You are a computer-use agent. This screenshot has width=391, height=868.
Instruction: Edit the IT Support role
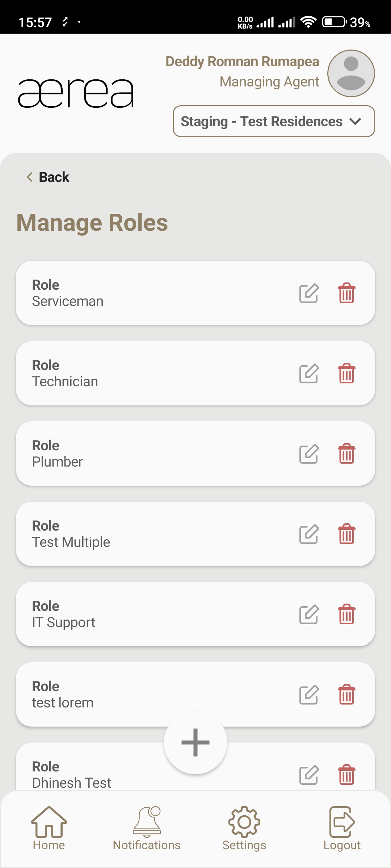click(x=309, y=614)
